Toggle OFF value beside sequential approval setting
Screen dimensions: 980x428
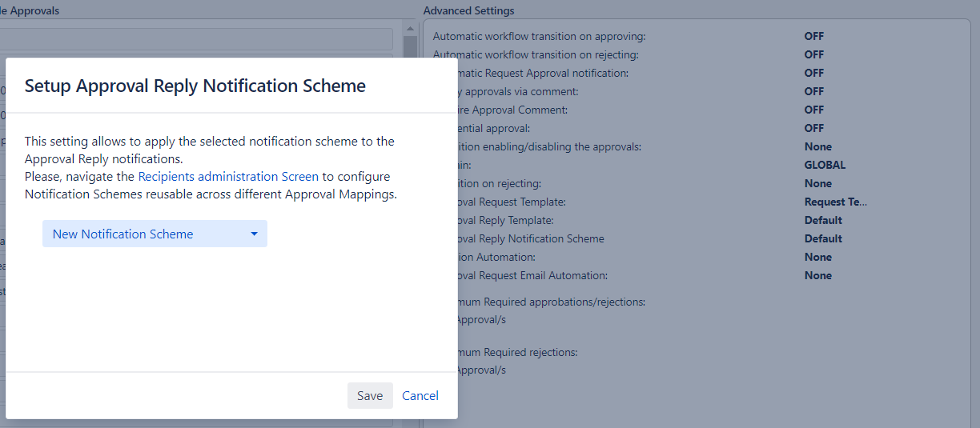[813, 129]
